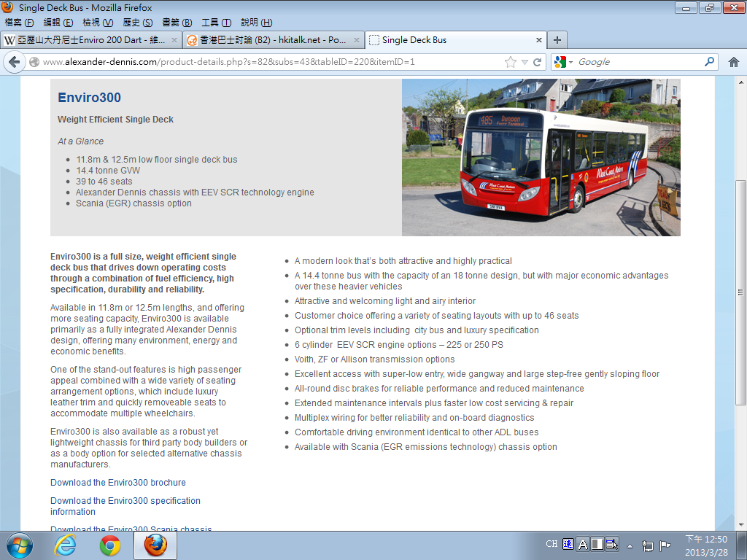Screen dimensions: 747x560
Task: Launch Google Chrome from taskbar
Action: point(110,545)
